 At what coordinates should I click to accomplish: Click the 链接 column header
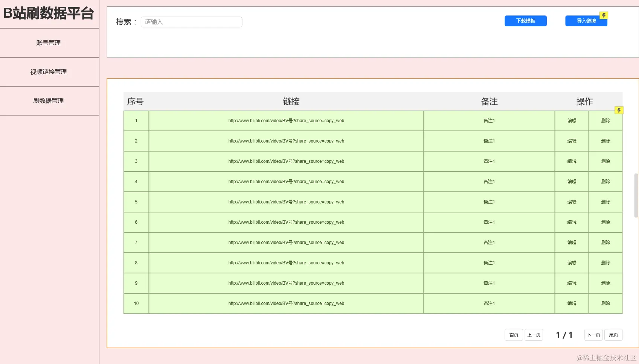(x=291, y=102)
